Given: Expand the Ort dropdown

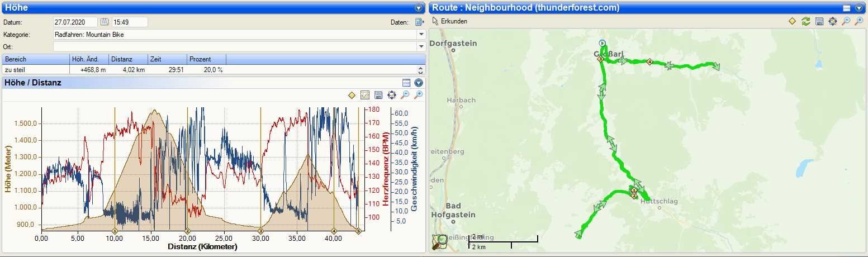Looking at the screenshot, I should 421,47.
